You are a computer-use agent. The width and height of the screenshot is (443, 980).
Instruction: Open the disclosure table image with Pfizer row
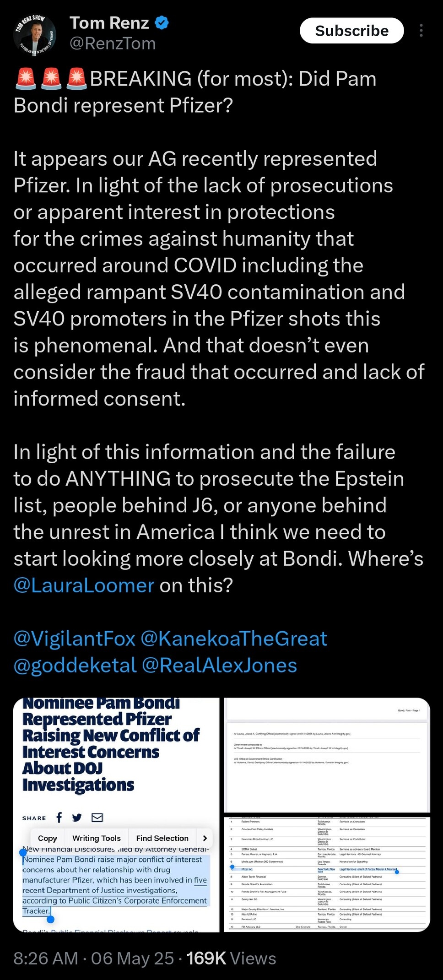[327, 874]
